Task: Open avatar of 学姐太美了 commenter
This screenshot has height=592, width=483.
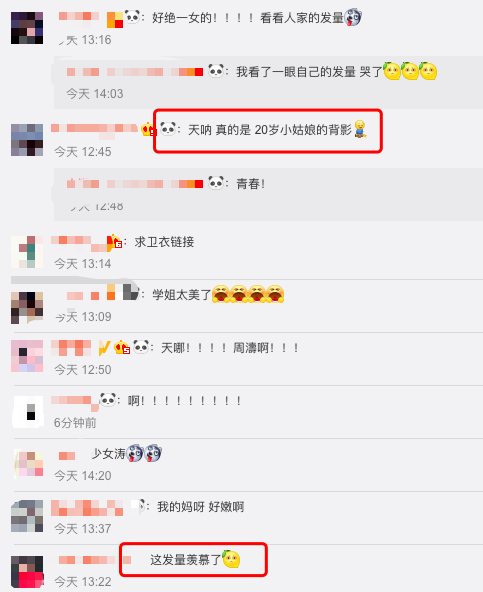Action: pos(27,308)
